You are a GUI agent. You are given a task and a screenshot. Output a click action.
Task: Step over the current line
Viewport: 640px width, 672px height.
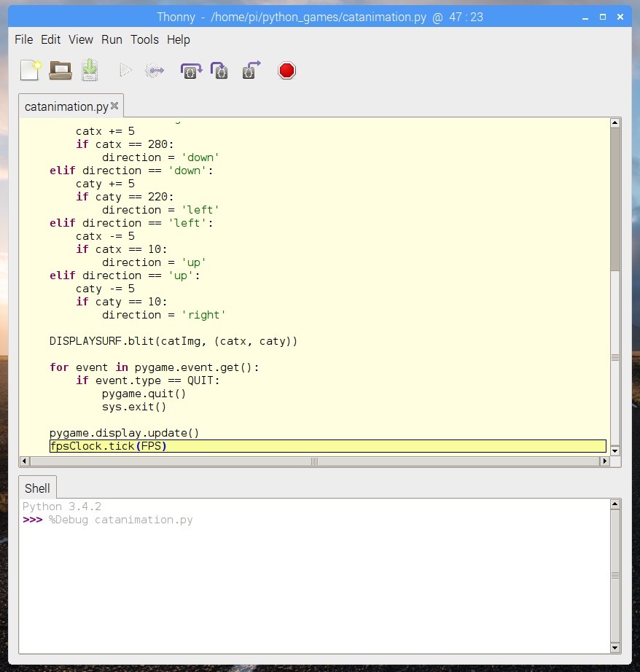click(x=190, y=71)
